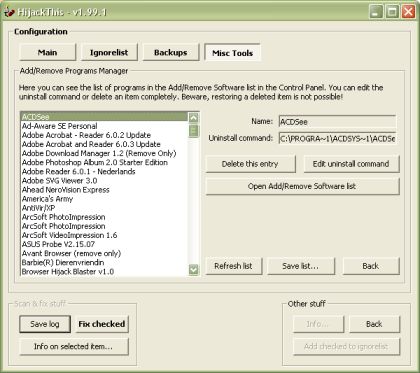Select Ad-Aware SE Personal entry

click(x=104, y=126)
